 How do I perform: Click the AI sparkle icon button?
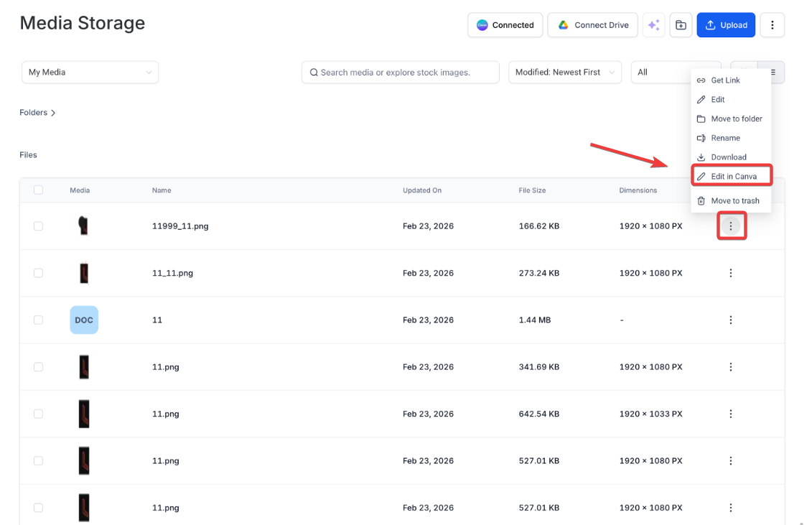coord(653,25)
